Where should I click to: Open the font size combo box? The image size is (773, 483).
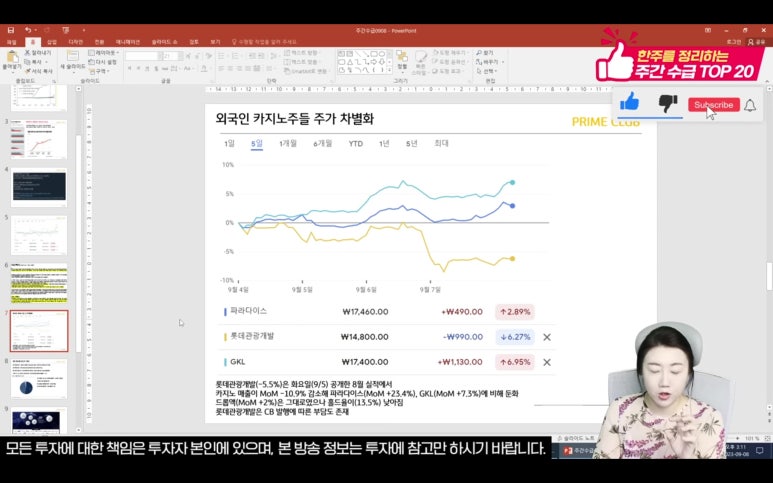pyautogui.click(x=173, y=56)
